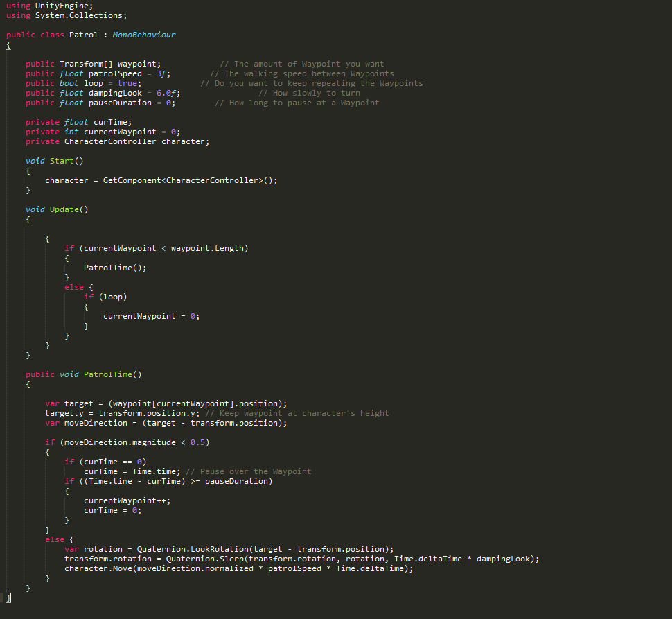Click the Start method name

click(x=61, y=161)
